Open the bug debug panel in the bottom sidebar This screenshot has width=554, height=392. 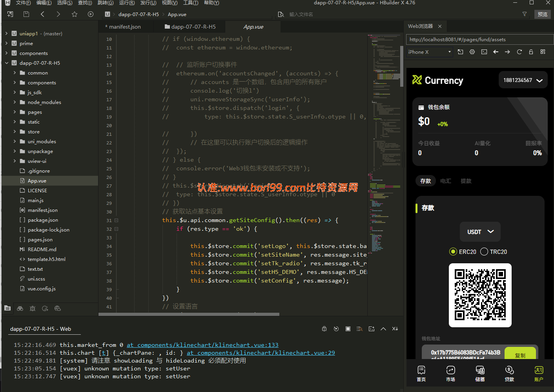(33, 308)
